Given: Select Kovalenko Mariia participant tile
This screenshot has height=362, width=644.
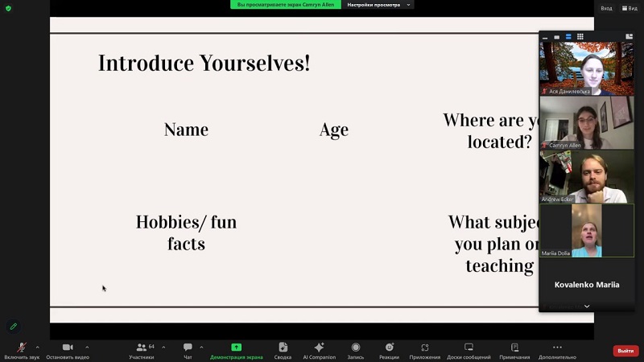Looking at the screenshot, I should [587, 285].
